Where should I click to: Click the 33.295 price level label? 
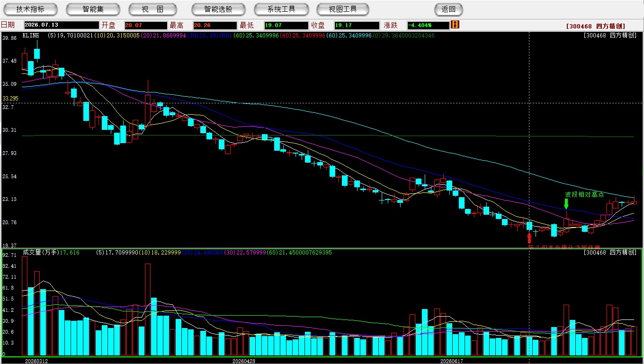tap(10, 99)
